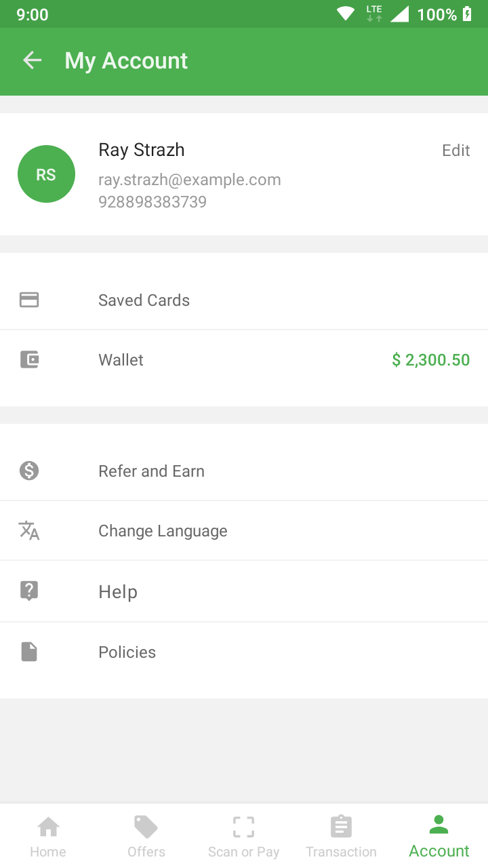
Task: Open Refer and Earn
Action: pyautogui.click(x=151, y=471)
